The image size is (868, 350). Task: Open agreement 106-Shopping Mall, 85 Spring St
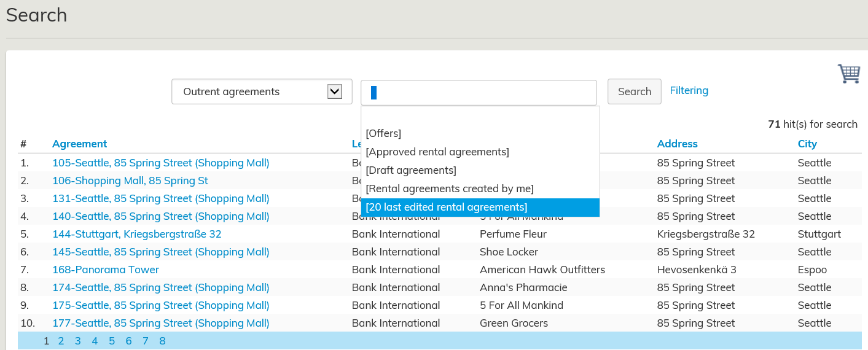coord(130,181)
